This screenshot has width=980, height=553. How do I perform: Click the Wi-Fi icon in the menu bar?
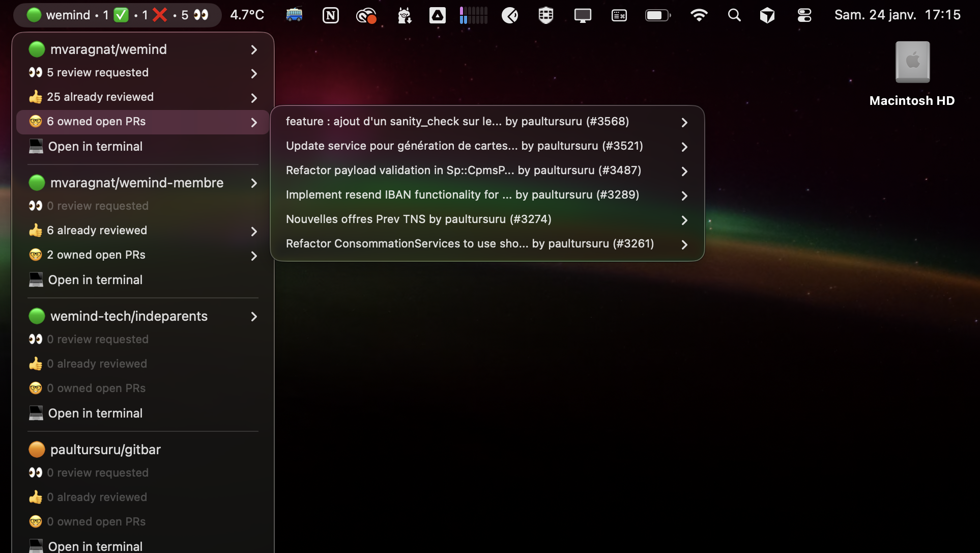click(699, 15)
